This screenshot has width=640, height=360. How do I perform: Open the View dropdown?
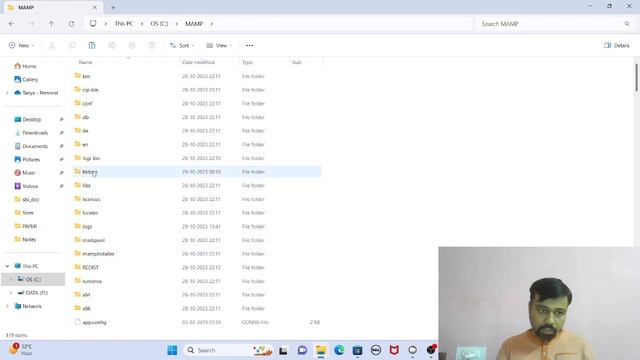coord(219,45)
